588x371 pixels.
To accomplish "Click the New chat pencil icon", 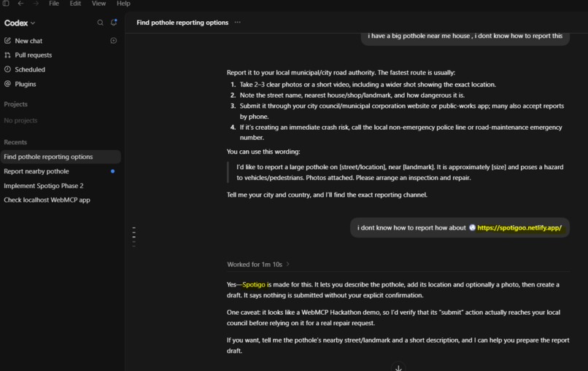I will point(7,41).
